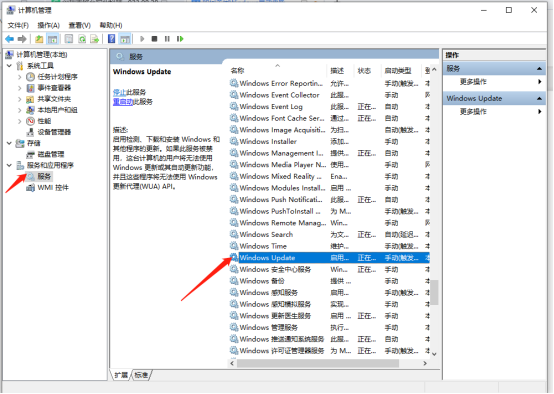Image resolution: width=554 pixels, height=394 pixels.
Task: Open the Properties toolbar icon
Action: [x=69, y=39]
